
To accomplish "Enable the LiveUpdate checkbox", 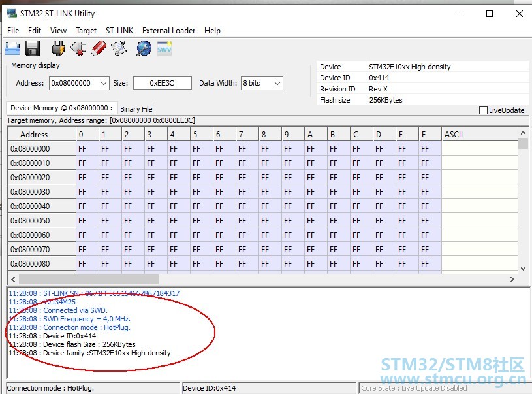I will click(483, 110).
